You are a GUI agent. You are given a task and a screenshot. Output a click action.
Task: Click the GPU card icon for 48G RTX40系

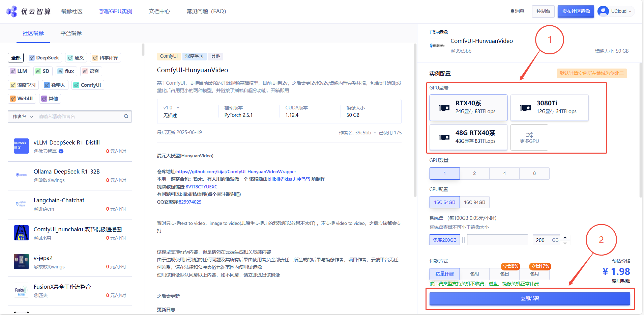coord(444,137)
